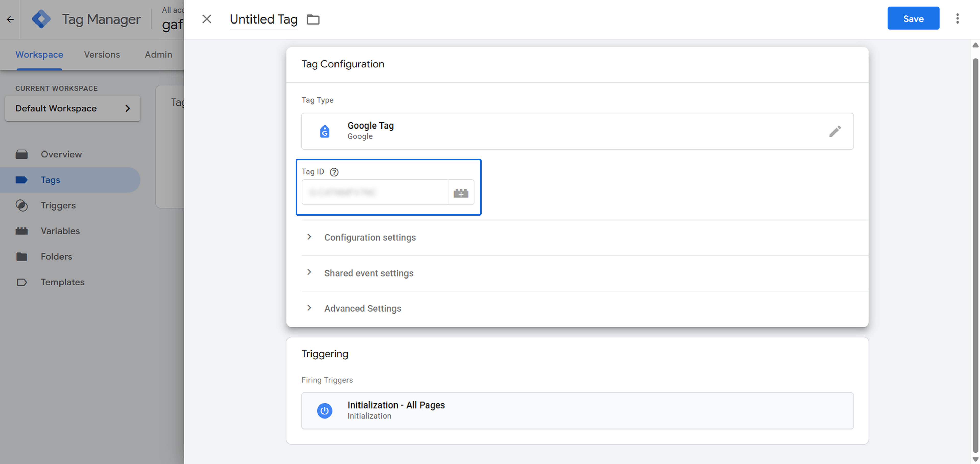Click the Initialization trigger power icon
Image resolution: width=980 pixels, height=464 pixels.
[325, 411]
